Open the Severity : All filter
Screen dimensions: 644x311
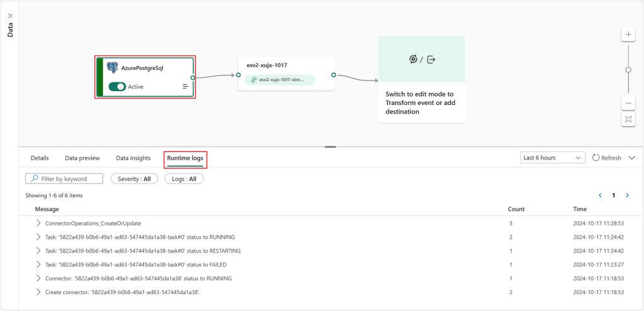coord(134,179)
